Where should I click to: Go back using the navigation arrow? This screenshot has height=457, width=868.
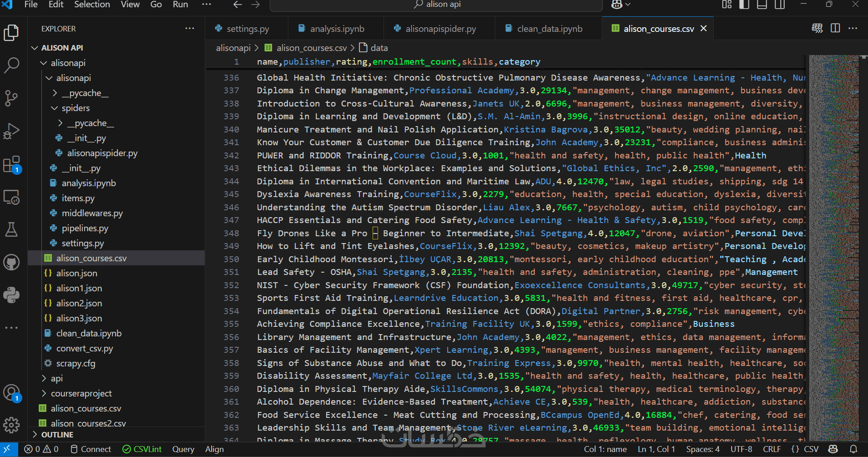237,5
